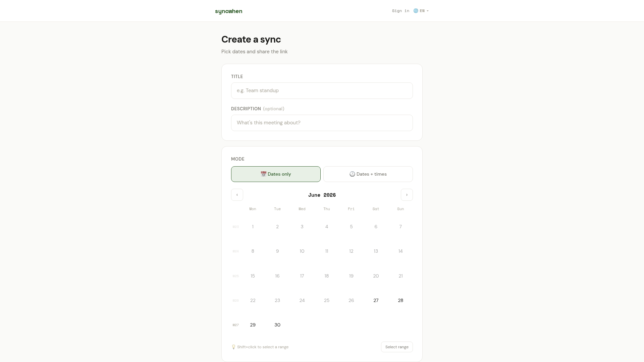644x362 pixels.
Task: Click the W27 week number label
Action: [x=236, y=325]
